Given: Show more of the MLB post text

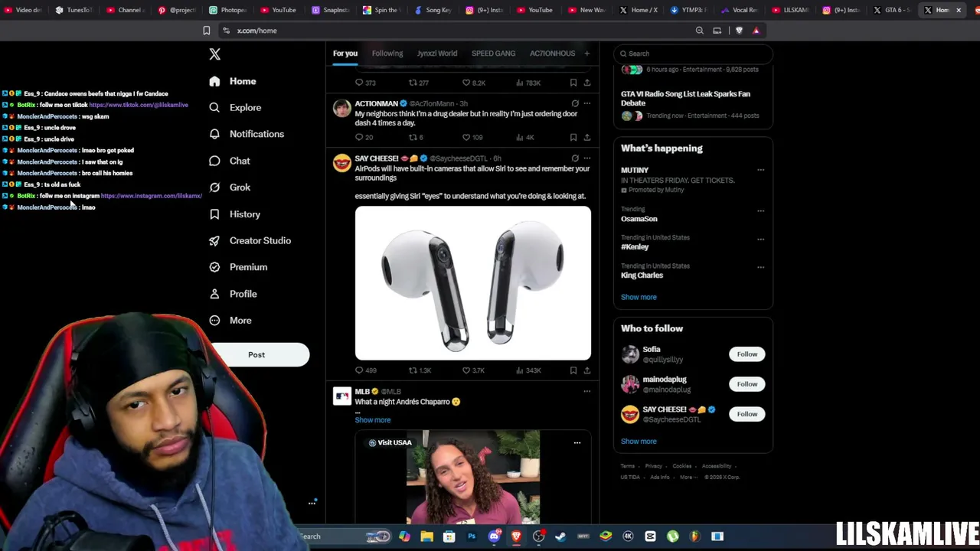Looking at the screenshot, I should click(x=373, y=420).
